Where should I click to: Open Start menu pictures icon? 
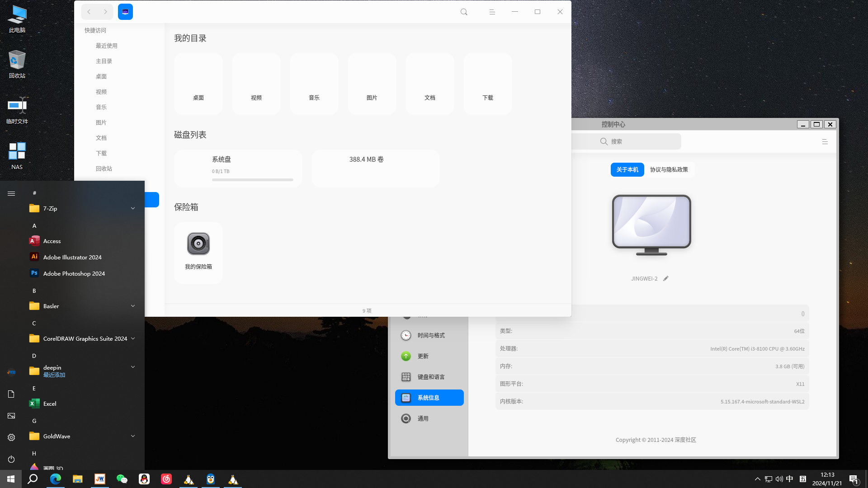tap(11, 416)
